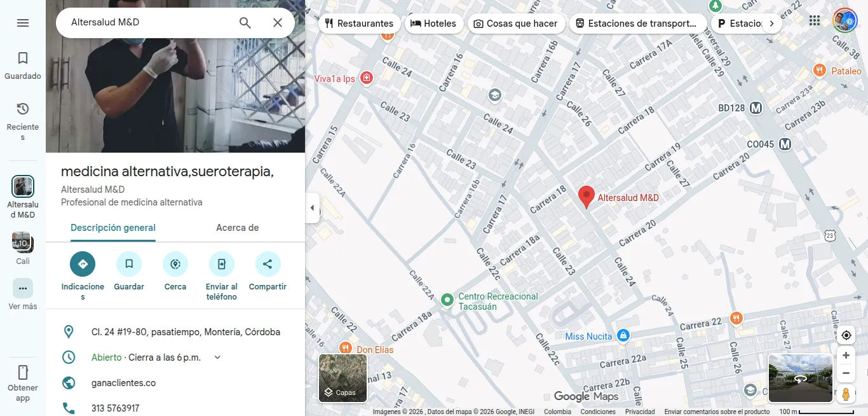This screenshot has width=868, height=416.
Task: Select Cosas que hacer filter chip
Action: tap(516, 24)
